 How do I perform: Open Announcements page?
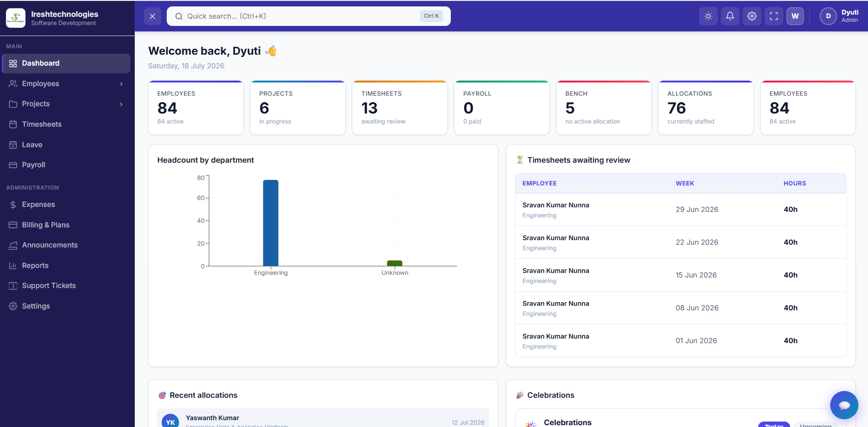[66, 245]
